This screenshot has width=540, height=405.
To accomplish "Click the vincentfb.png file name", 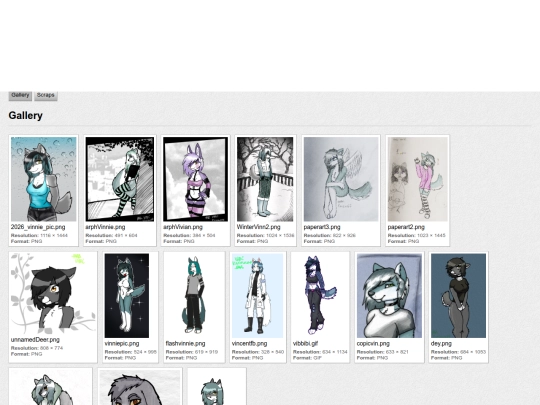I will (249, 343).
